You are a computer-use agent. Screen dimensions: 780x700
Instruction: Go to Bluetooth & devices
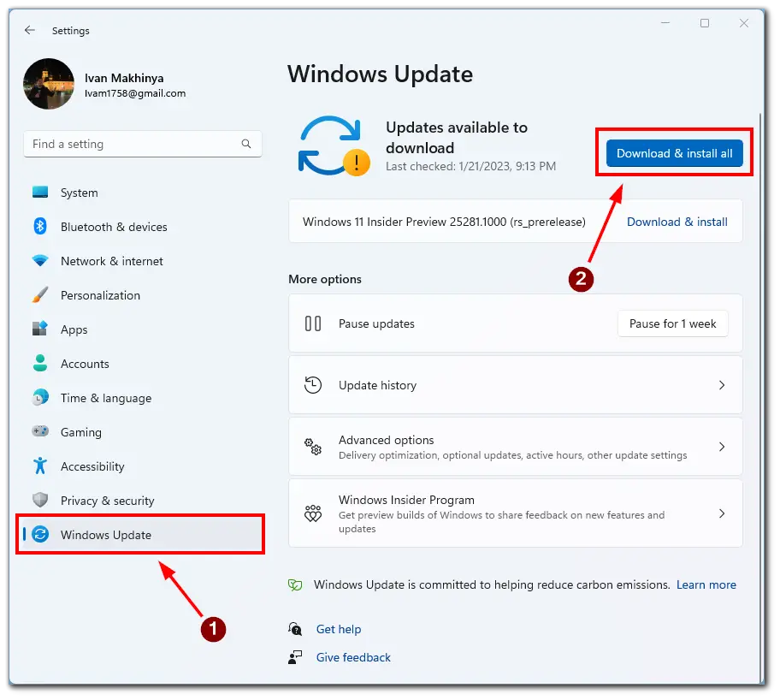point(142,227)
